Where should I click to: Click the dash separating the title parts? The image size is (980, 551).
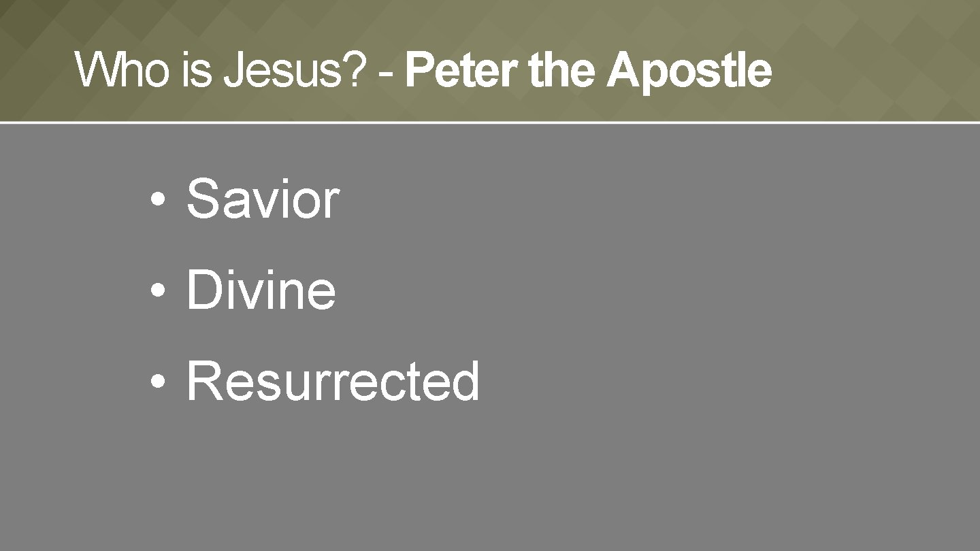tap(387, 73)
